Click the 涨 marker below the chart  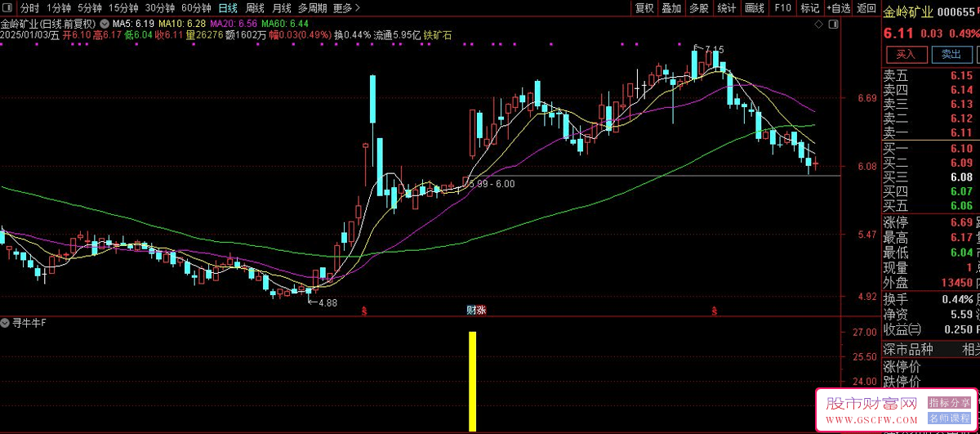(x=482, y=310)
